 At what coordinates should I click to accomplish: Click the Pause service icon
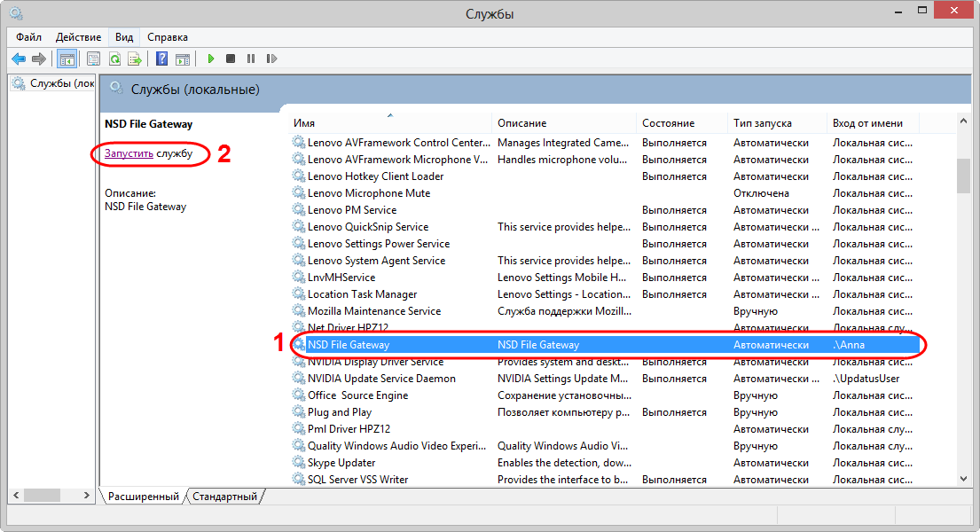(251, 59)
